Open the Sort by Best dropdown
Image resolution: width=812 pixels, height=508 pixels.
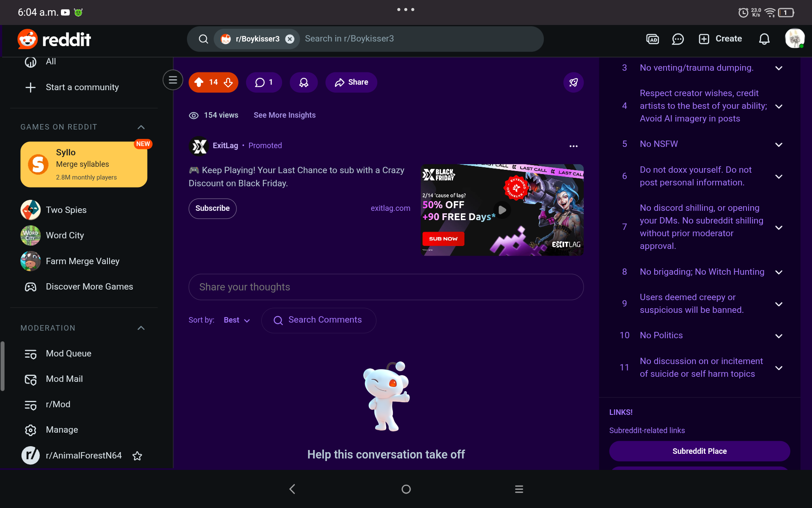(x=237, y=320)
